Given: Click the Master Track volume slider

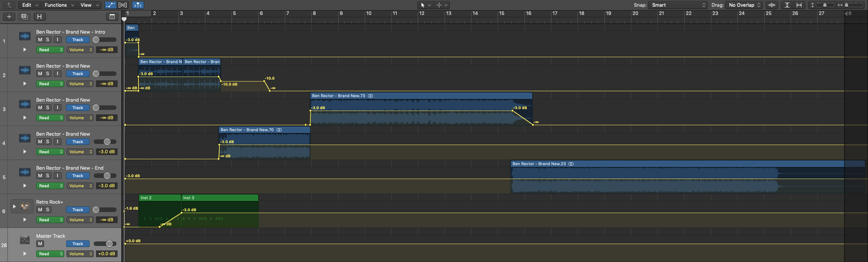Looking at the screenshot, I should tap(105, 244).
